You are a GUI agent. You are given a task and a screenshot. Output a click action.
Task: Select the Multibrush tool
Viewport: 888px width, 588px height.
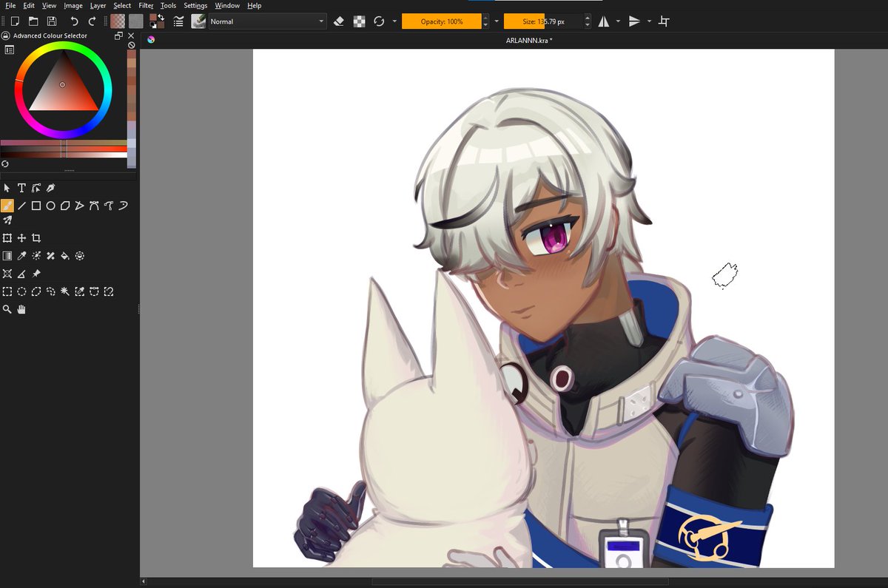pos(7,220)
